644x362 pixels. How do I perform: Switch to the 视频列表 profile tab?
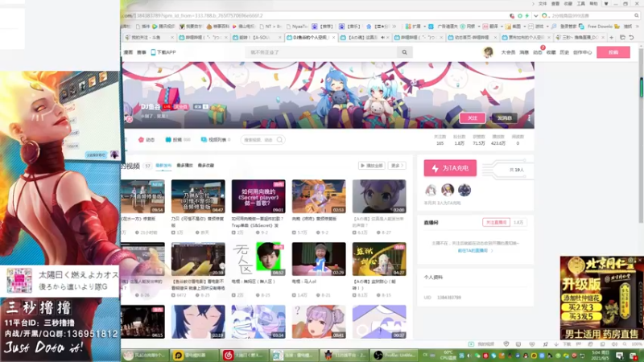click(215, 140)
